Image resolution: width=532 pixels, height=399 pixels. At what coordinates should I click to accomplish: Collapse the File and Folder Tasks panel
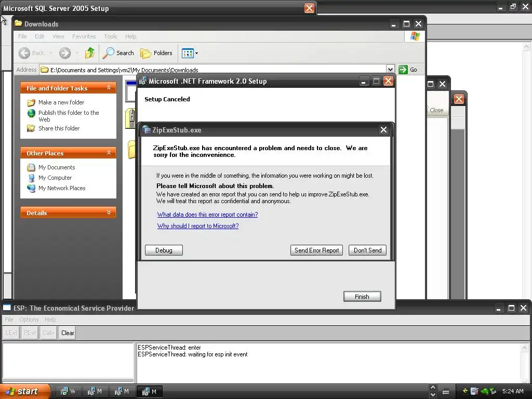click(109, 88)
